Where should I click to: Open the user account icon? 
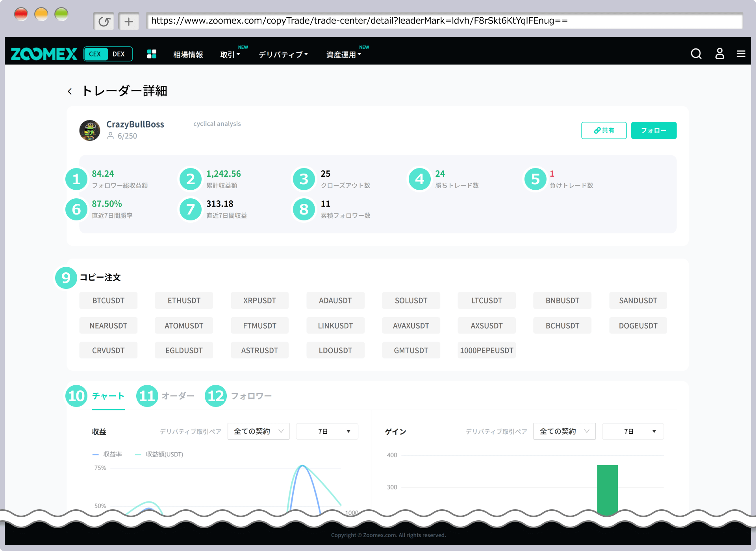[719, 54]
